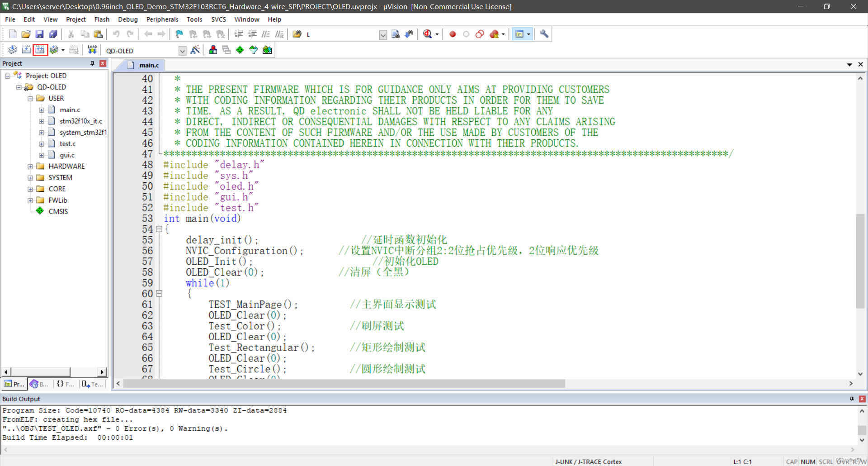Save all files with the stacked floppy icon
Viewport: 868px width, 466px height.
coord(53,34)
